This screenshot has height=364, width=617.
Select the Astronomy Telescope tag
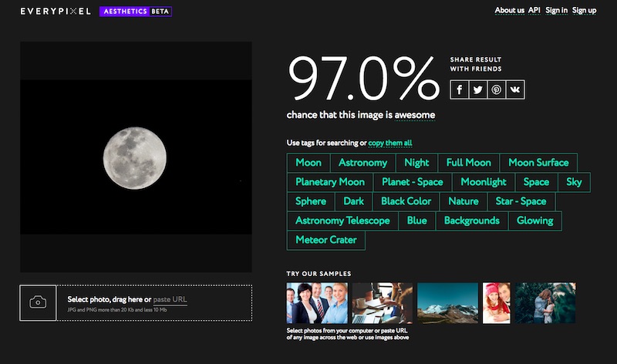342,221
